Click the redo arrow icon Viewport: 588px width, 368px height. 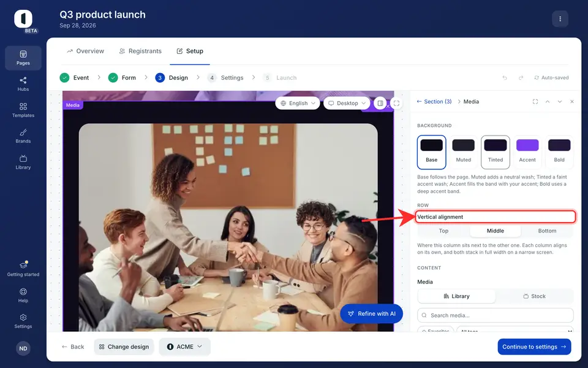(x=521, y=78)
